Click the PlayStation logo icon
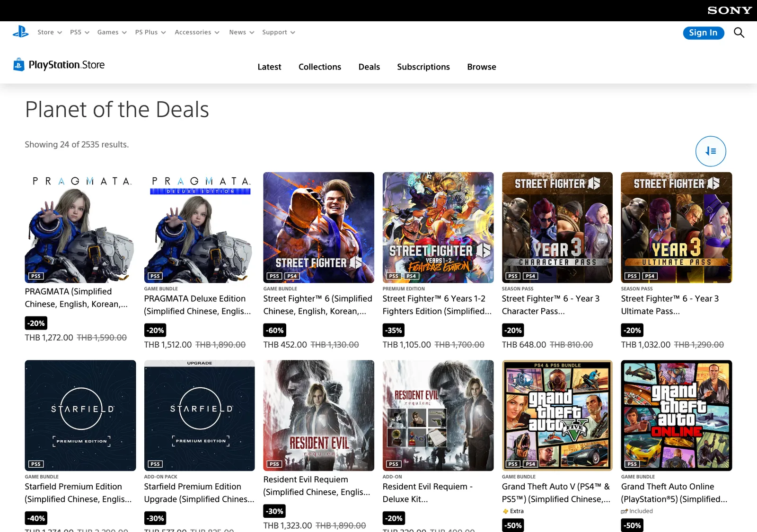The height and width of the screenshot is (532, 757). pyautogui.click(x=20, y=32)
